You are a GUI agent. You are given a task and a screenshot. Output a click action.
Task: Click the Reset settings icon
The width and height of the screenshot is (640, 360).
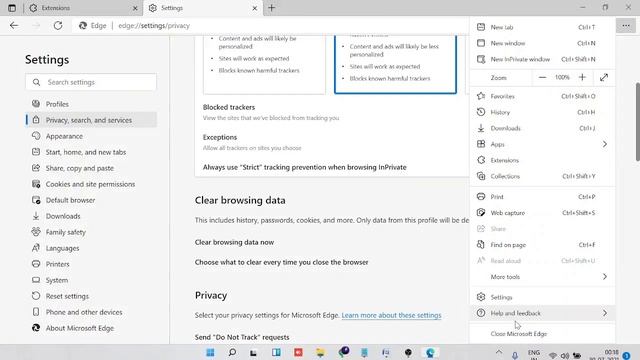tap(36, 296)
